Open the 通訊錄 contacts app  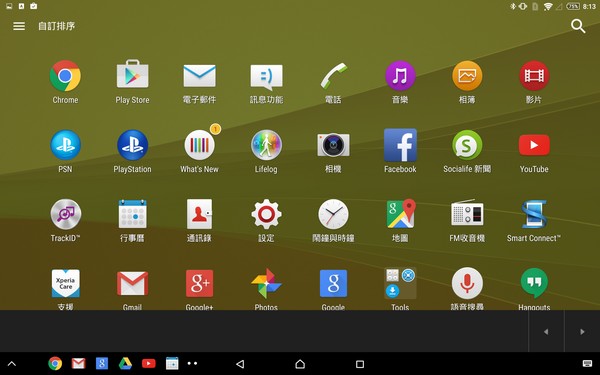[199, 214]
